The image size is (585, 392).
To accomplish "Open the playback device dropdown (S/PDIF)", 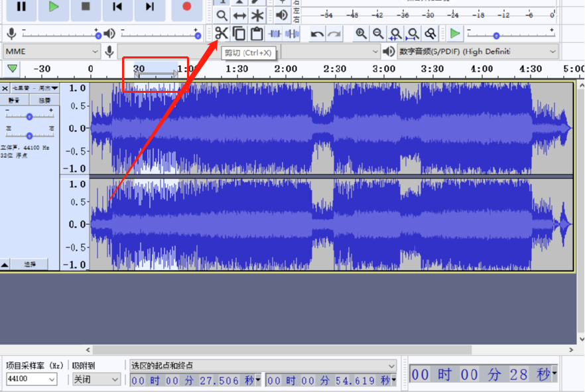I will click(478, 51).
